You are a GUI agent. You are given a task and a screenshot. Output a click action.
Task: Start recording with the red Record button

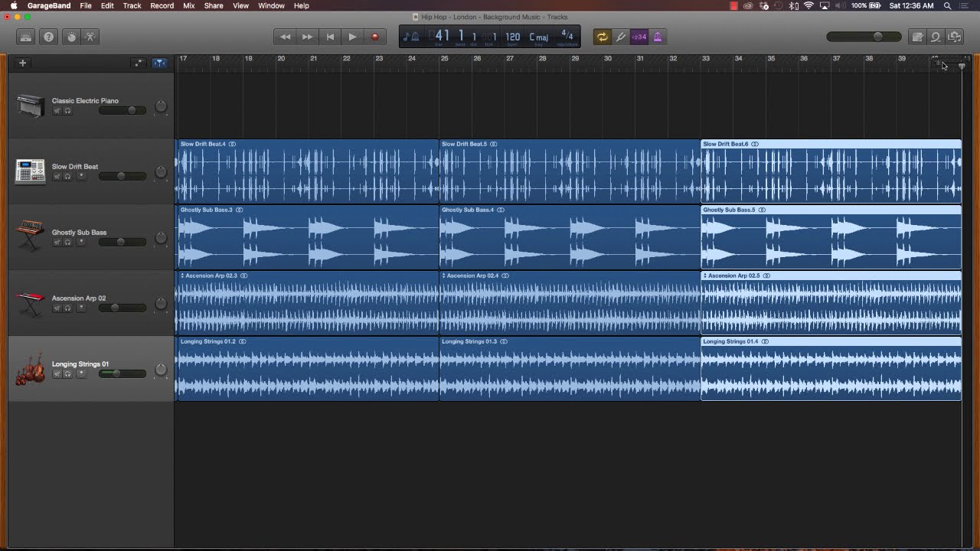(374, 37)
